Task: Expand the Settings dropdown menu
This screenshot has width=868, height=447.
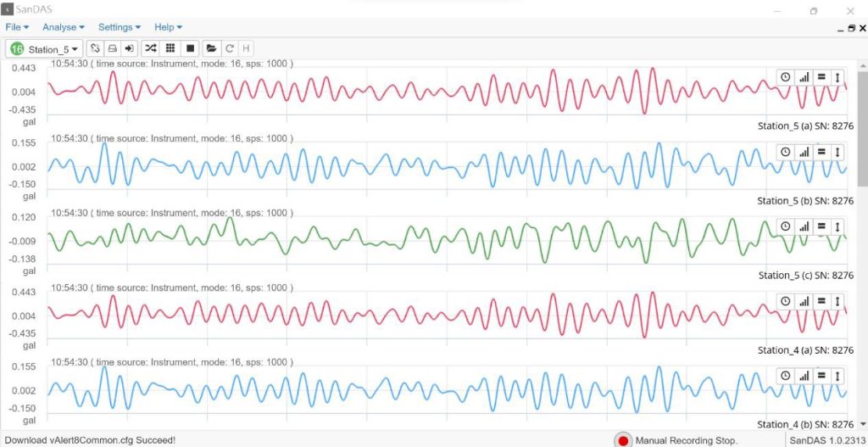Action: pyautogui.click(x=120, y=27)
